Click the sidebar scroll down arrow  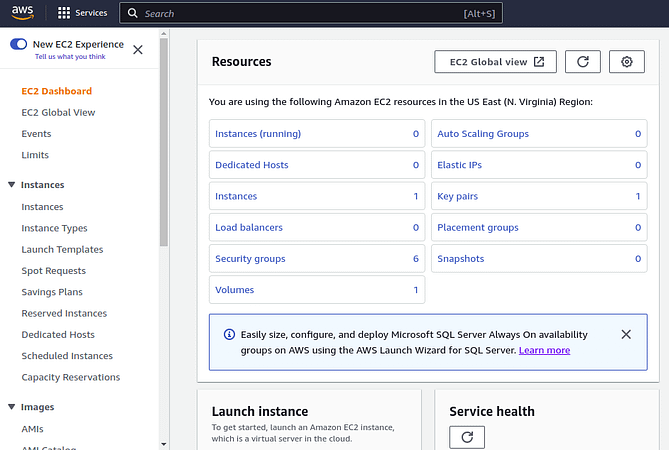pyautogui.click(x=164, y=444)
